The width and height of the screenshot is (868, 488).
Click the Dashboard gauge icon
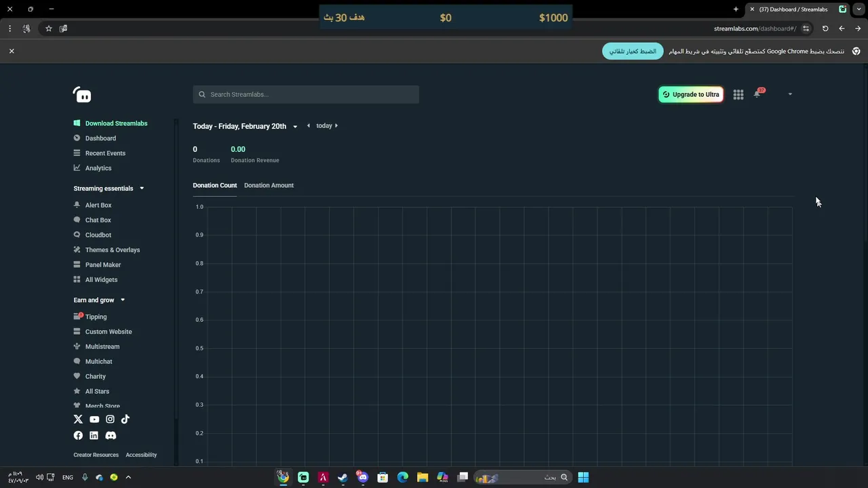(77, 138)
